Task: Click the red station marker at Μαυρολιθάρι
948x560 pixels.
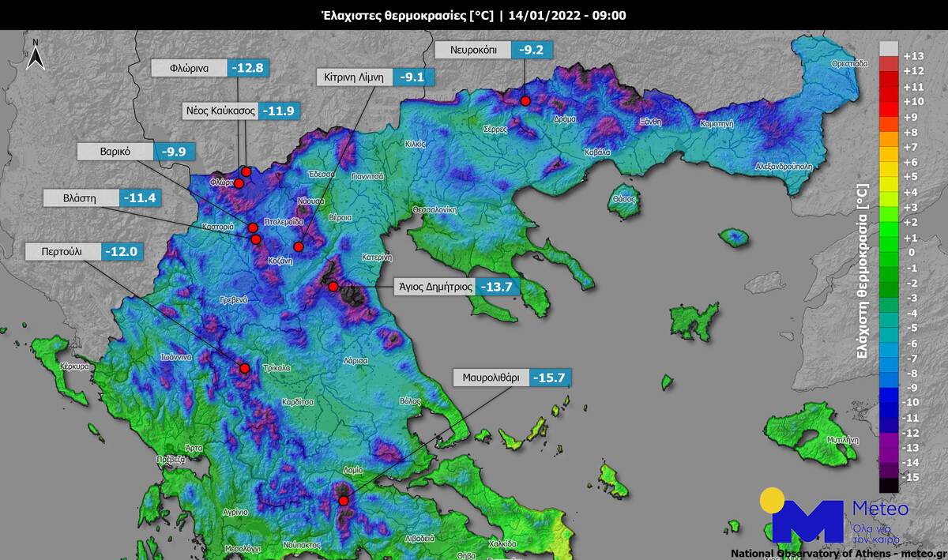Action: [x=343, y=501]
